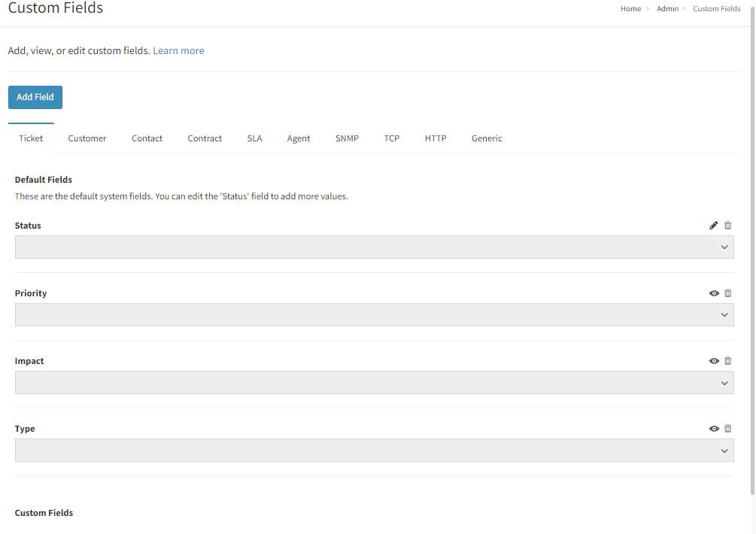Select the SNMP tab
Viewport: 756px width, 534px height.
point(347,138)
